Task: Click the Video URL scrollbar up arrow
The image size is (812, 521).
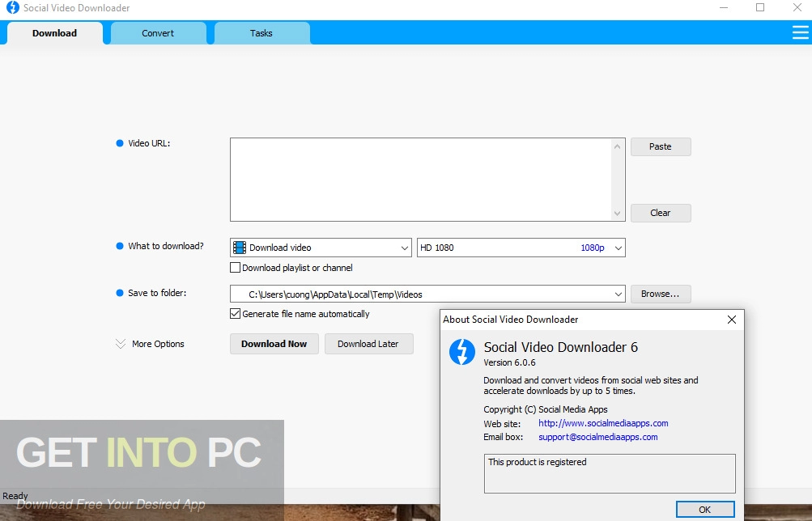Action: tap(617, 147)
